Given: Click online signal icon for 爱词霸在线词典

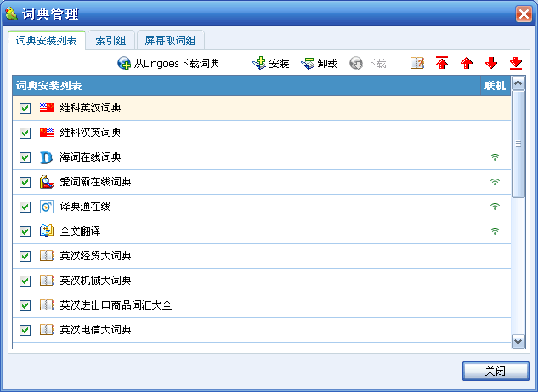Looking at the screenshot, I should coord(495,182).
